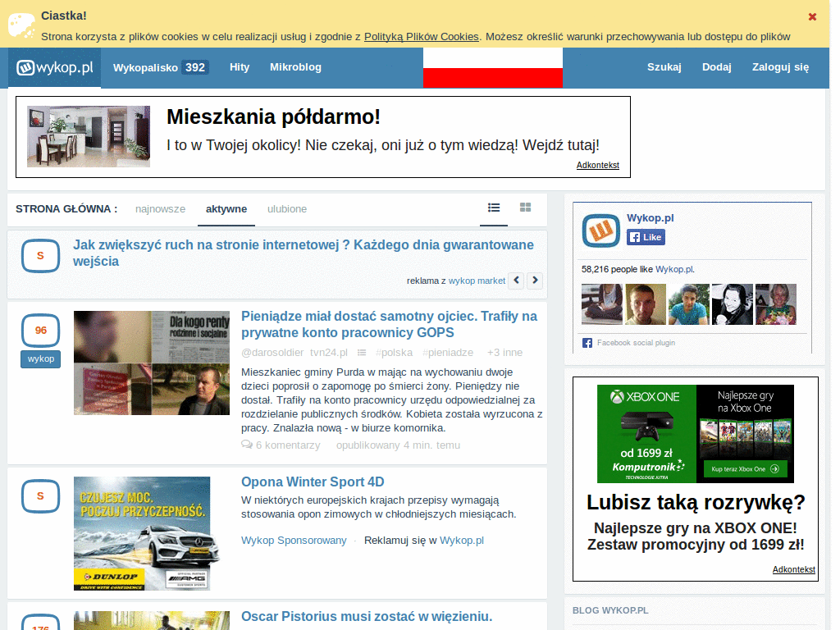Open the Lubisz taką rozrywkę ad headline
840x630 pixels.
tap(696, 503)
